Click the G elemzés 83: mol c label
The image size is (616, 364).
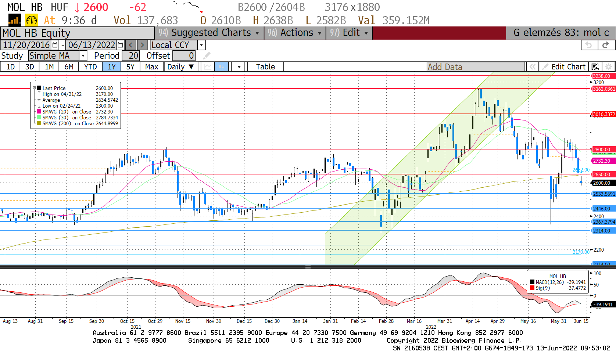pos(561,33)
